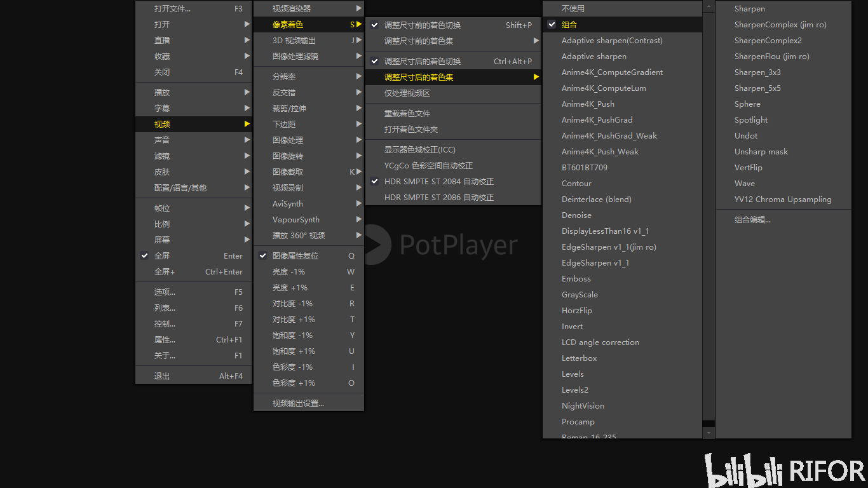Select Denoise shader
Viewport: 868px width, 488px height.
(623, 215)
